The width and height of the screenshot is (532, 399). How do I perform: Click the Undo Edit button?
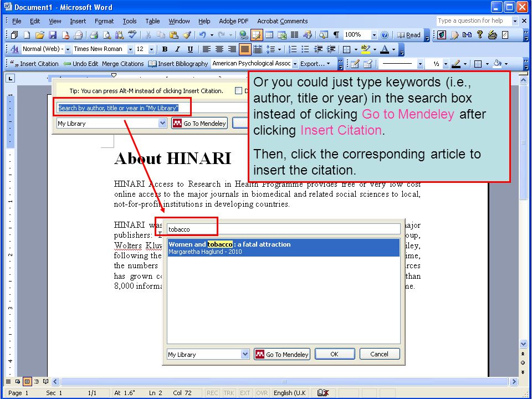point(81,64)
